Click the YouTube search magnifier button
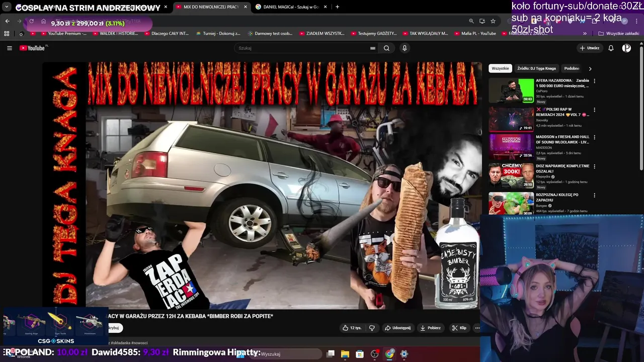 point(386,48)
